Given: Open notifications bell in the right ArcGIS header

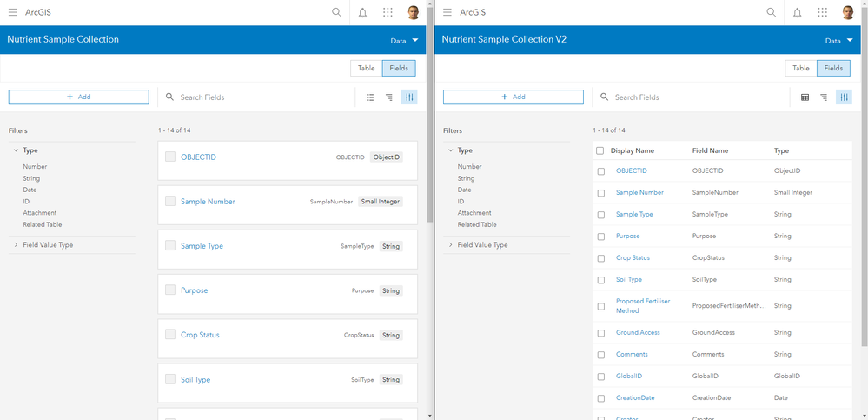Looking at the screenshot, I should coord(797,12).
